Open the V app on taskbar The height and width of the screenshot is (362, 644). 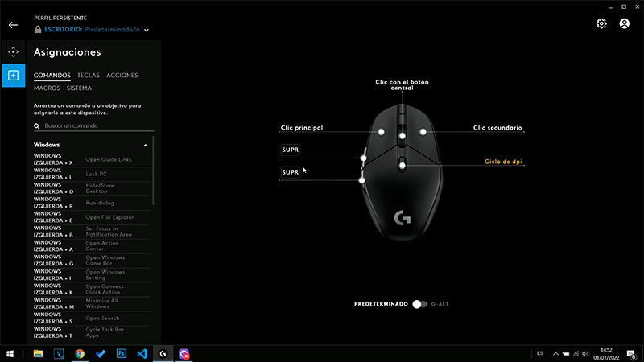(59, 354)
